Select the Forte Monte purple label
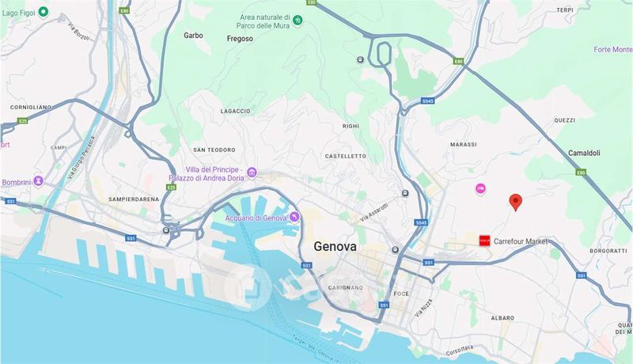 [x=613, y=49]
